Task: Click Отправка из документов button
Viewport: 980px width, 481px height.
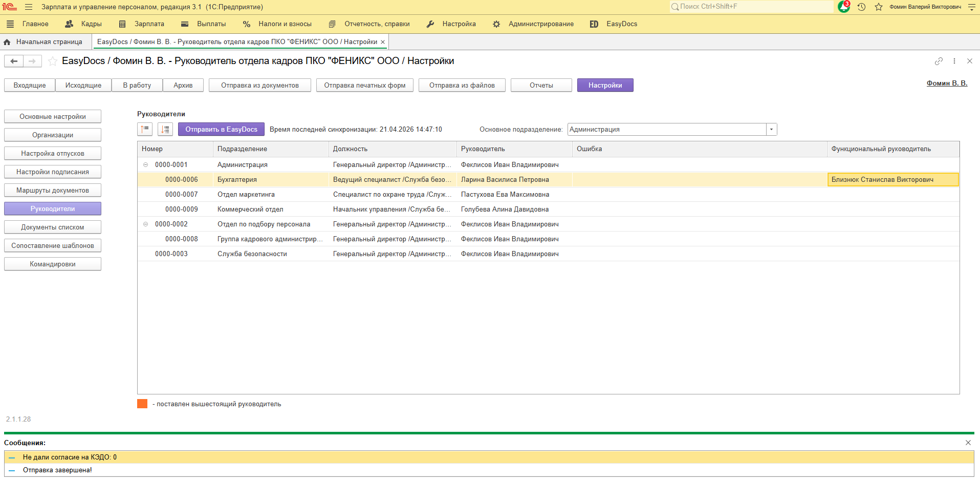Action: 260,85
